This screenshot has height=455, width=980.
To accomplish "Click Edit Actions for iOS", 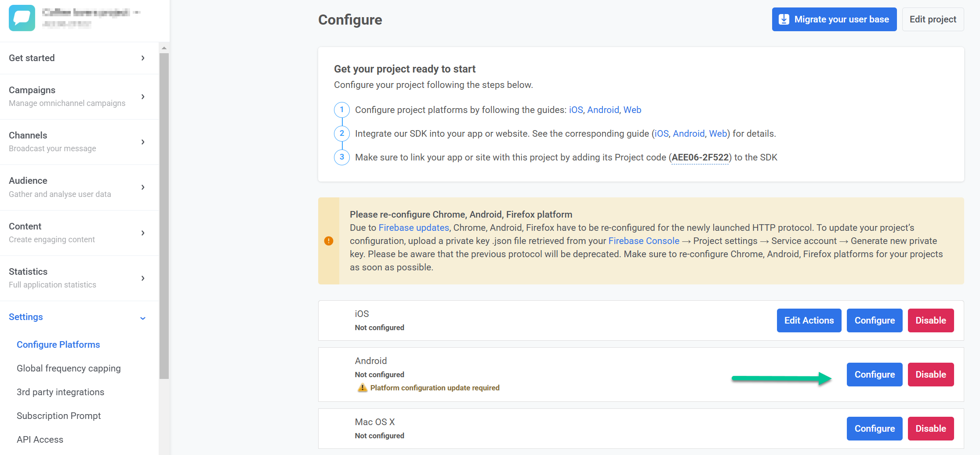I will 809,320.
